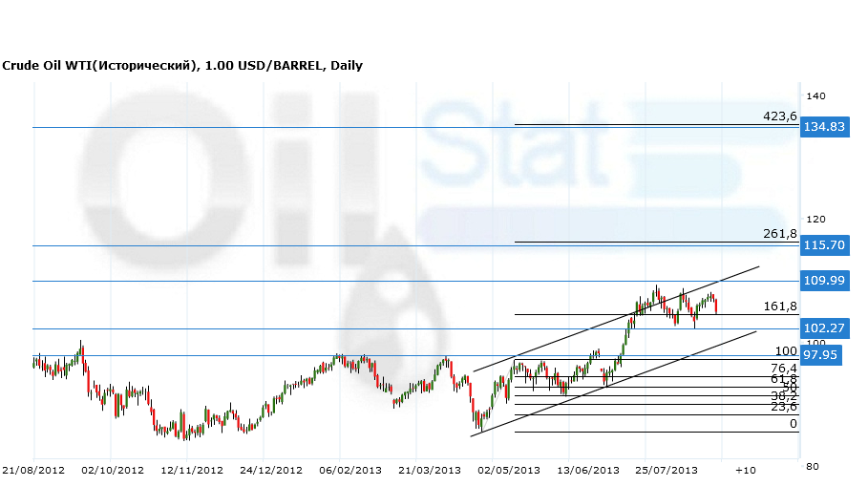Screen dimensions: 868x486
Task: Click the 161,8 Fibonacci extension label
Action: 780,306
